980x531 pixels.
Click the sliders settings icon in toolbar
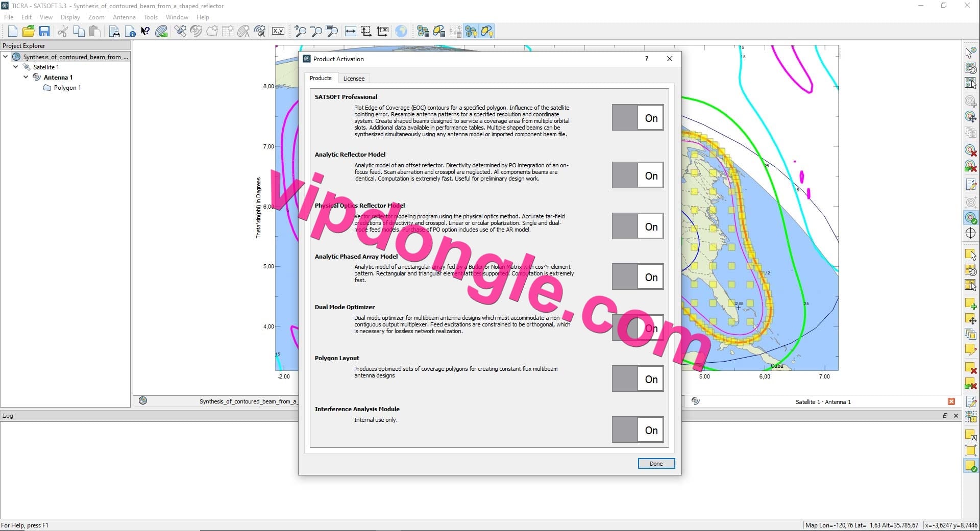(x=455, y=32)
